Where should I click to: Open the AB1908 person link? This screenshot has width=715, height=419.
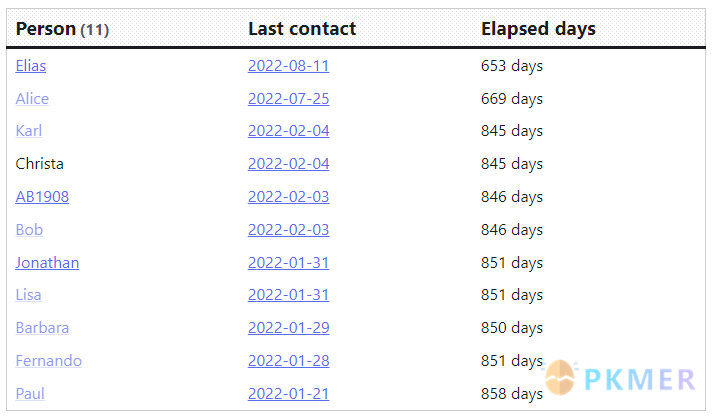[42, 197]
